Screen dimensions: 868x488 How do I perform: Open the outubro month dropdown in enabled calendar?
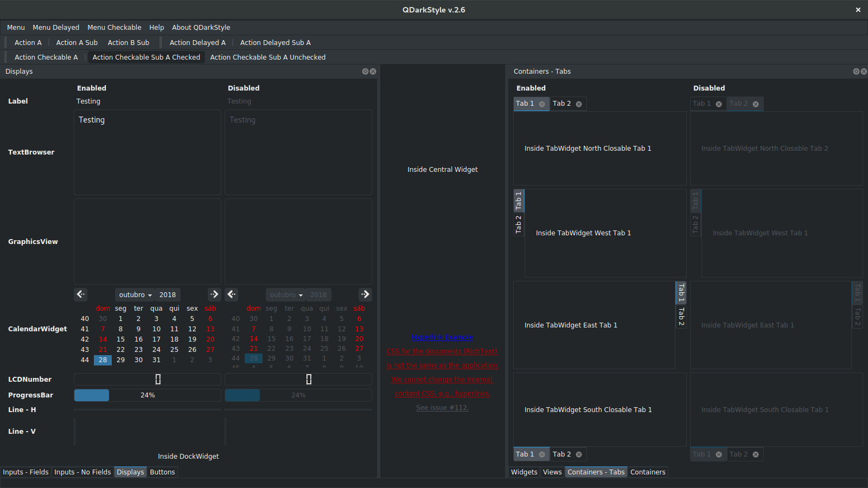135,295
